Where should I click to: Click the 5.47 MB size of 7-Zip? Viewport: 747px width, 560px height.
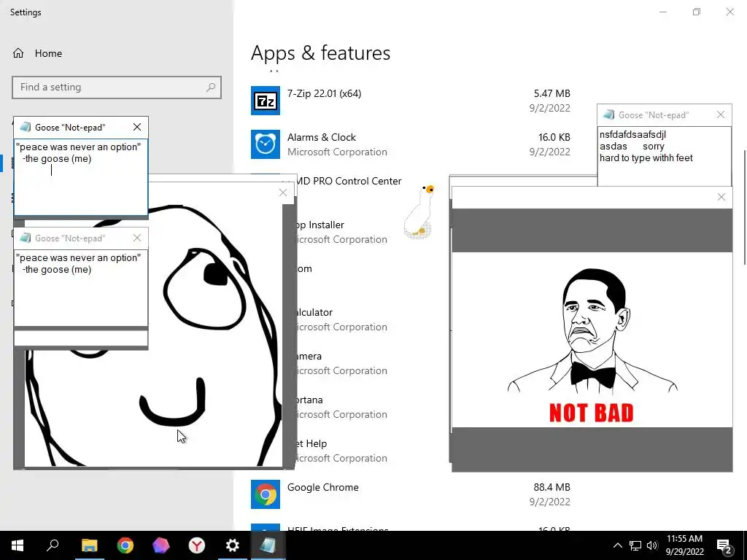point(551,94)
